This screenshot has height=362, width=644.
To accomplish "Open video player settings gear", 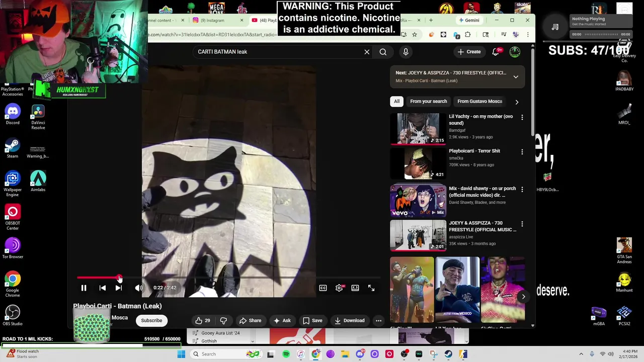I will [339, 288].
